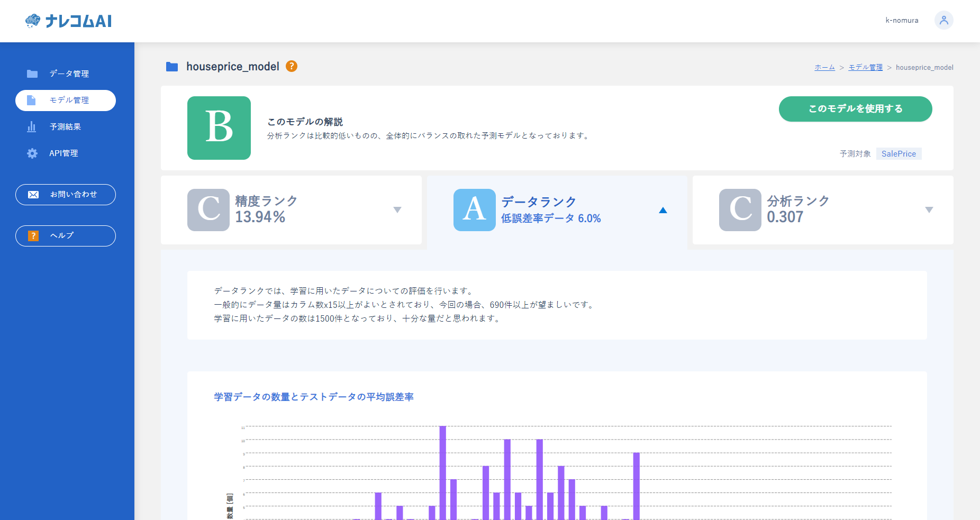Screen dimensions: 980x520
Task: Select モデル管理 in the sidebar menu
Action: click(66, 101)
